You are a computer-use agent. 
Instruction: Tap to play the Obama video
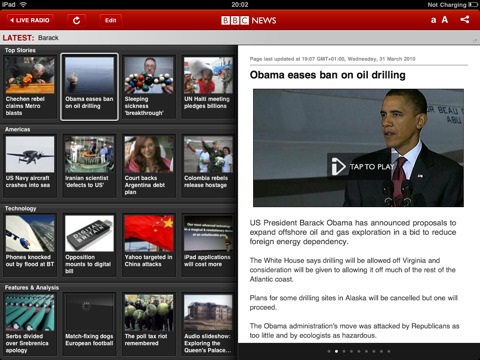pos(362,166)
